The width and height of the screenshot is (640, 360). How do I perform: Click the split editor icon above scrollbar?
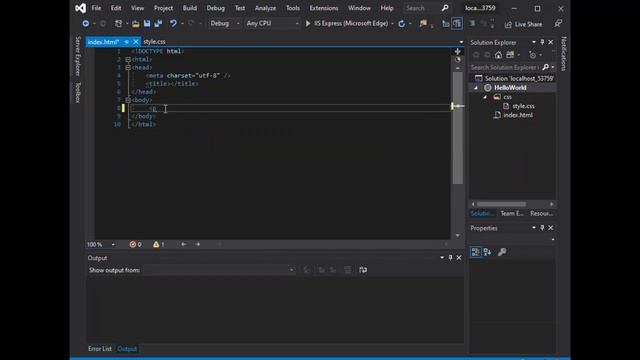[458, 51]
